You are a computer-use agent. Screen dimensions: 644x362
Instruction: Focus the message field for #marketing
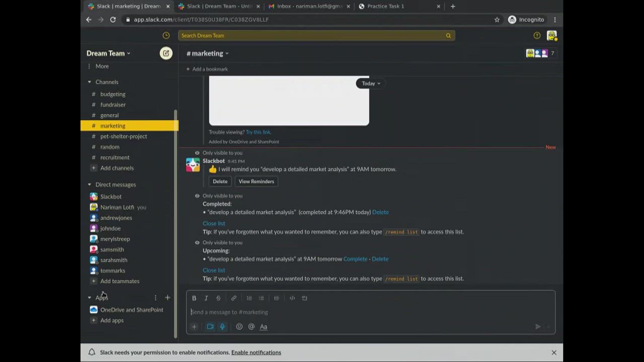tap(370, 312)
